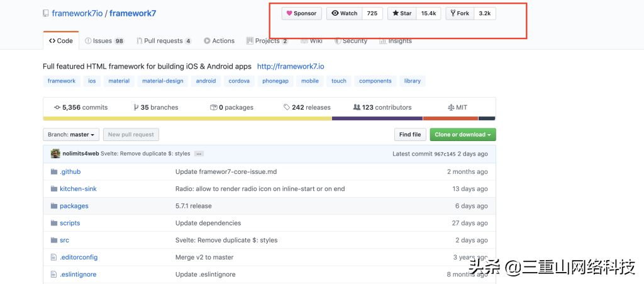Fork the repository using Fork button

coord(460,13)
